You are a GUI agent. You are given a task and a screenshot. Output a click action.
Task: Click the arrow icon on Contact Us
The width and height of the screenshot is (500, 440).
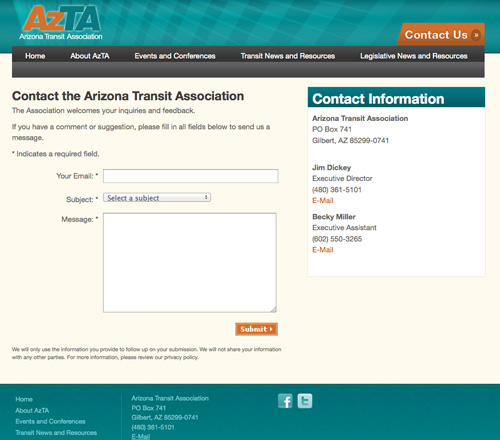(476, 35)
